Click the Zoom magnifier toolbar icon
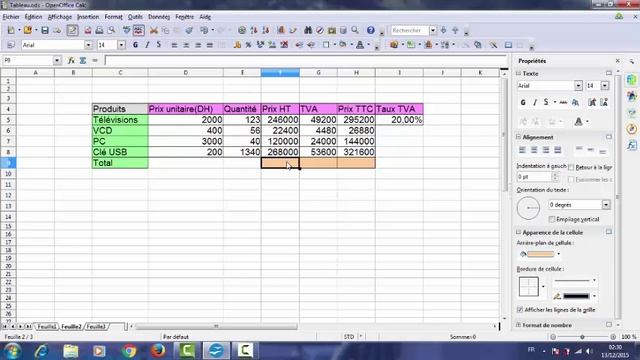This screenshot has width=640, height=360. click(355, 30)
